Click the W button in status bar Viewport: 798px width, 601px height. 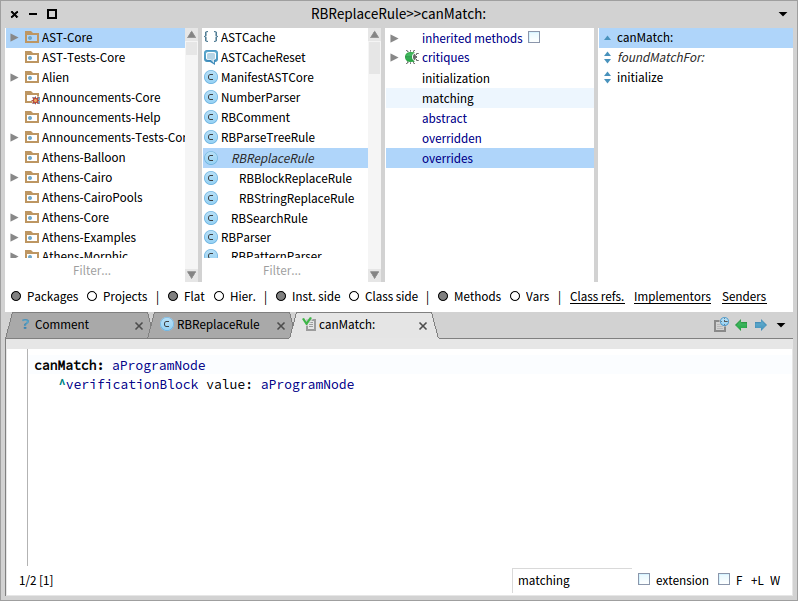(775, 580)
